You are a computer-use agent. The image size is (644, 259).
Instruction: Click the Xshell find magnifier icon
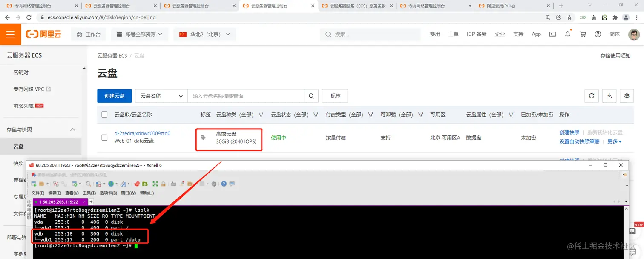pos(88,184)
